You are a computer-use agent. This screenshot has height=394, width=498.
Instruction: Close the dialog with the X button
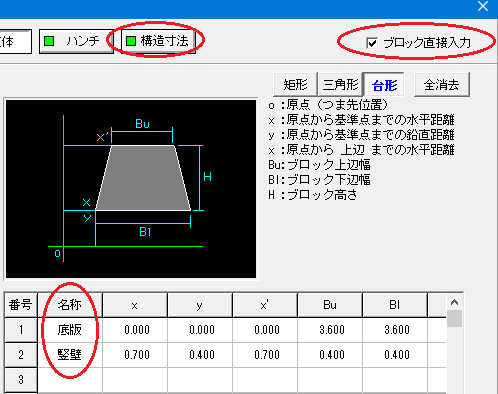point(483,6)
